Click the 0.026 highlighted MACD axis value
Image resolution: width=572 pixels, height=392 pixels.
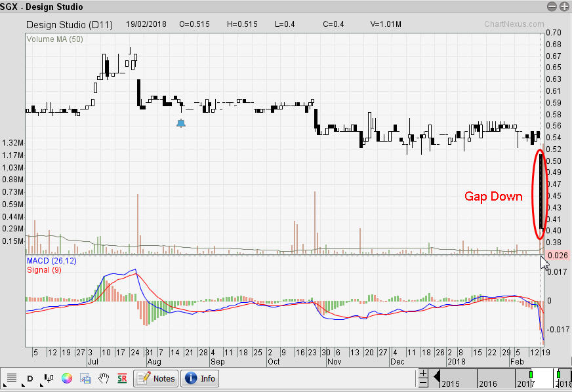[558, 255]
